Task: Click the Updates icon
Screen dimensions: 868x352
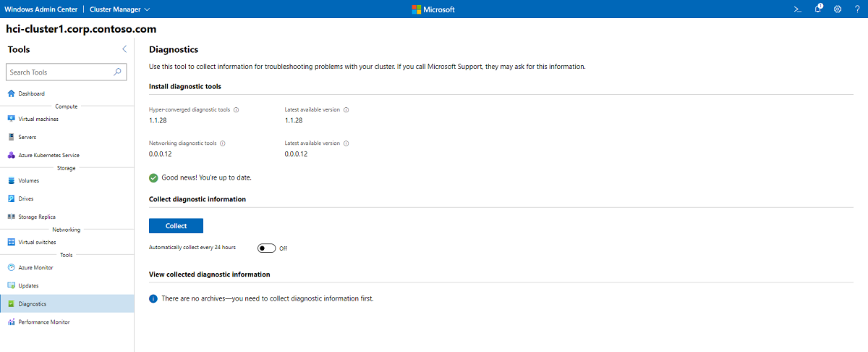Action: click(11, 285)
